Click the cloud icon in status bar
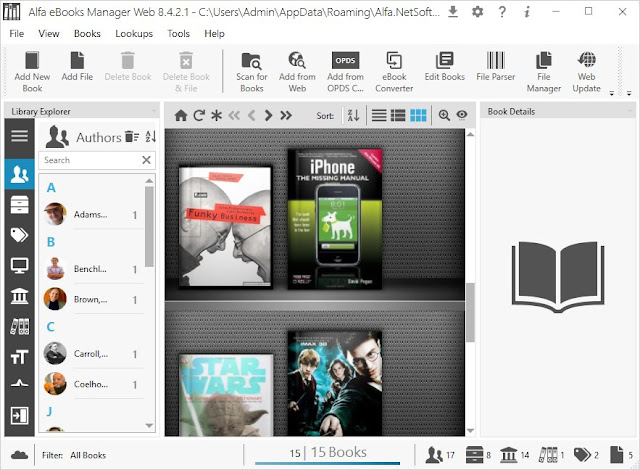The image size is (640, 470). click(x=20, y=455)
